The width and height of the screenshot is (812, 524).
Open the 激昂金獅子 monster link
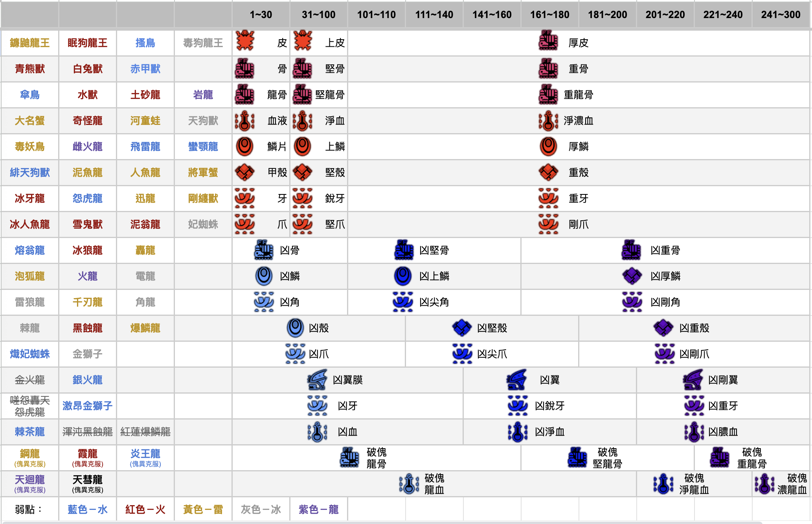[88, 406]
